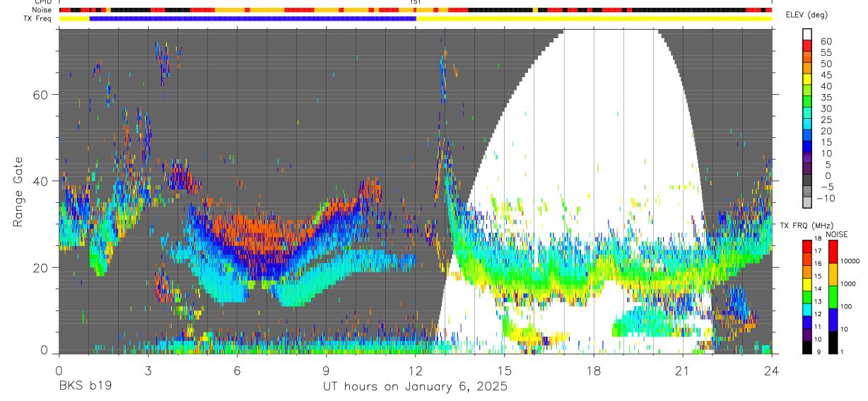Click Range Gate axis tick label '40'
868x401 pixels.
point(42,181)
